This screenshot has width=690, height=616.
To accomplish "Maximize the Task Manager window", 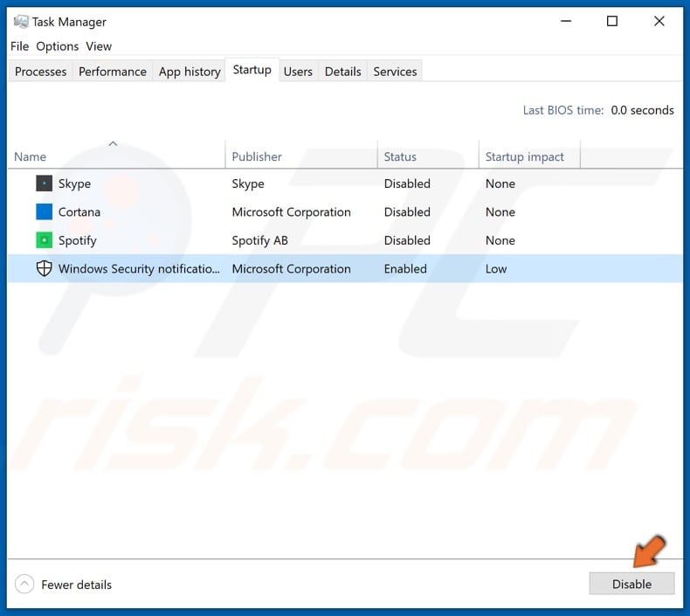I will tap(612, 21).
